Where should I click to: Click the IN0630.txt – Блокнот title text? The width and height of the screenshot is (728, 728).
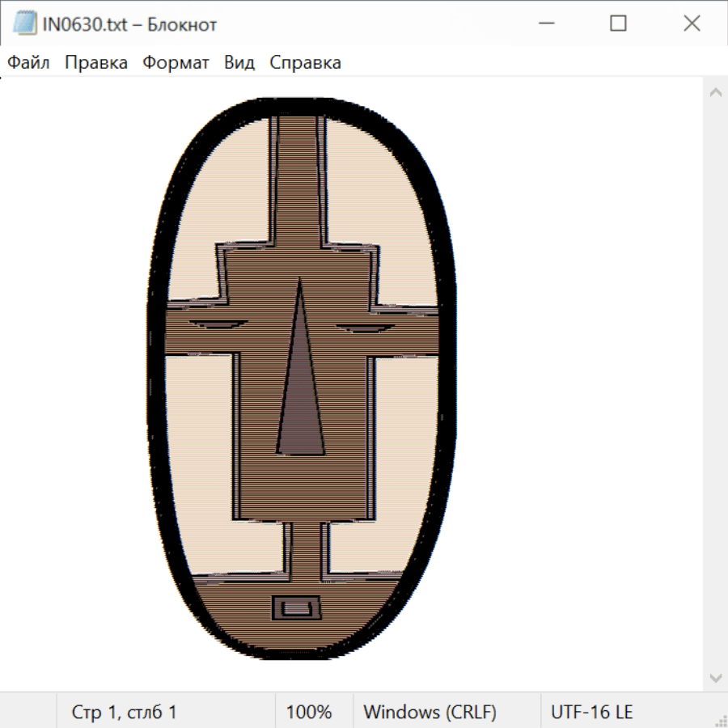pyautogui.click(x=130, y=24)
